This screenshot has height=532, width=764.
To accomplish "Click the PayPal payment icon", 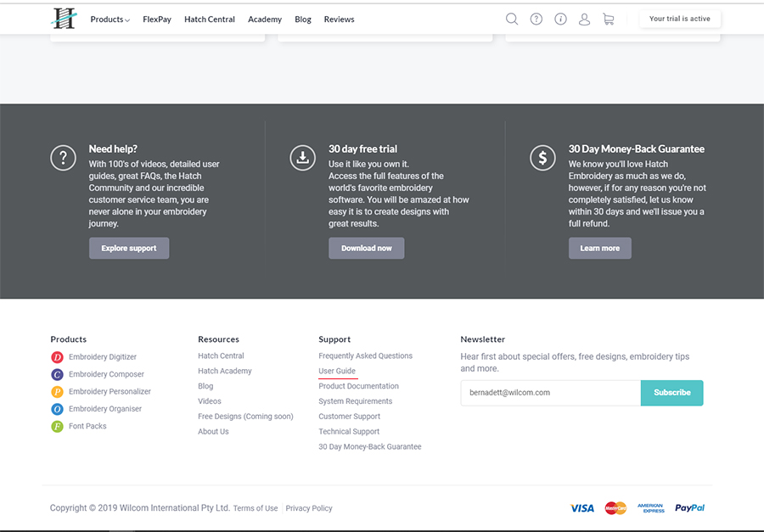I will coord(689,507).
